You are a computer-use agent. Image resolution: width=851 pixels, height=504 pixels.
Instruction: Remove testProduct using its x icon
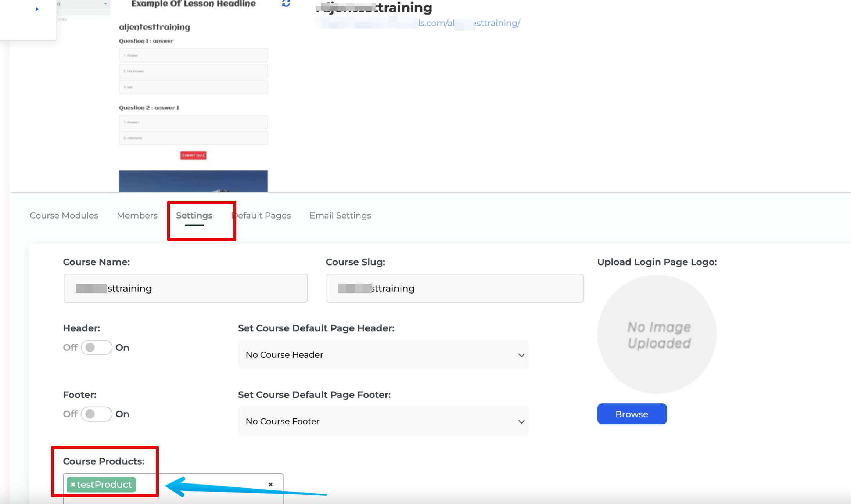tap(73, 484)
